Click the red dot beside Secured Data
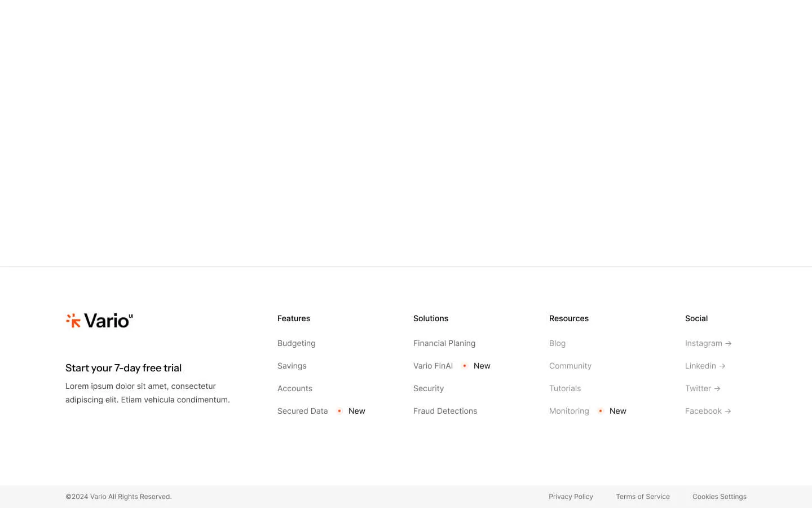 click(339, 411)
